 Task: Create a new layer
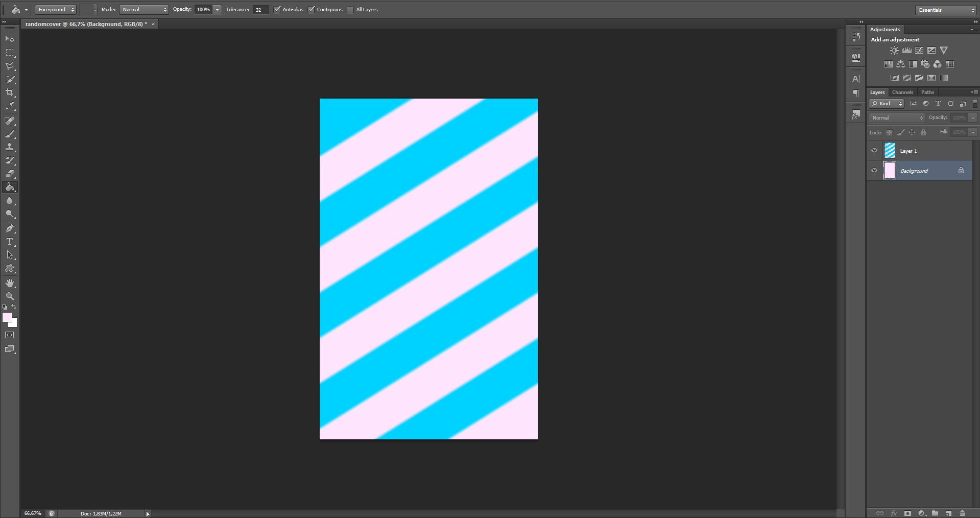tap(949, 513)
